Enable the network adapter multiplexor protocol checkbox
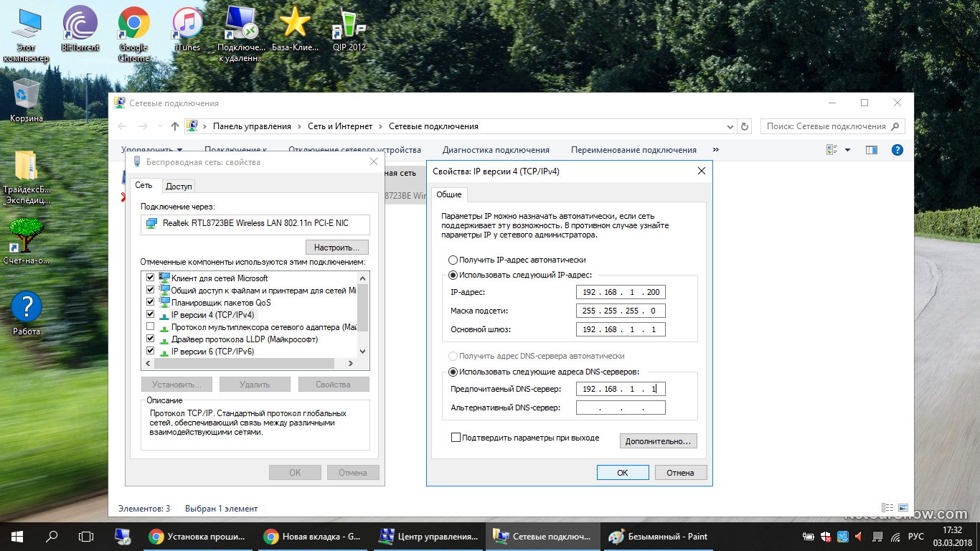This screenshot has height=551, width=980. point(150,326)
